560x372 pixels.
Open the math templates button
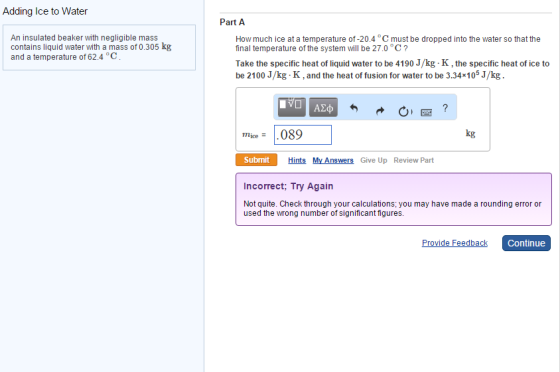tap(291, 107)
